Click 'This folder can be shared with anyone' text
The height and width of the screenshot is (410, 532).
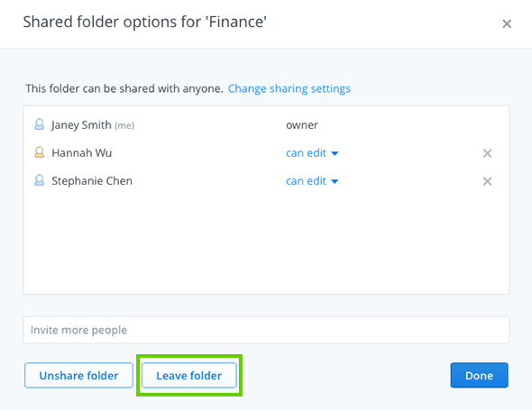pyautogui.click(x=124, y=88)
